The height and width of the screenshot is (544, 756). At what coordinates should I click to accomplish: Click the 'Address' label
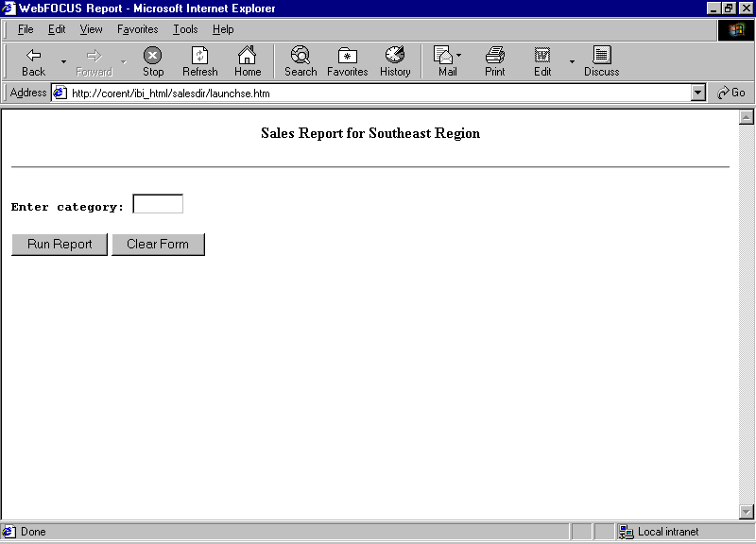pos(28,93)
